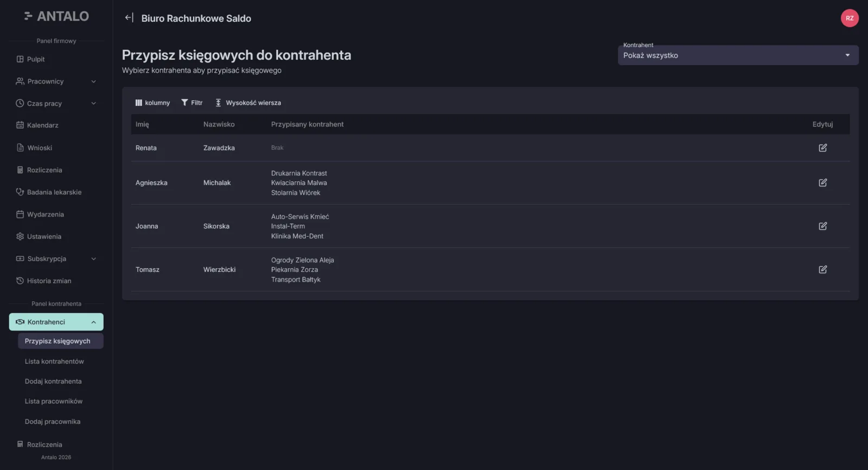Click the Historia zmian history icon
The width and height of the screenshot is (868, 470).
20,281
